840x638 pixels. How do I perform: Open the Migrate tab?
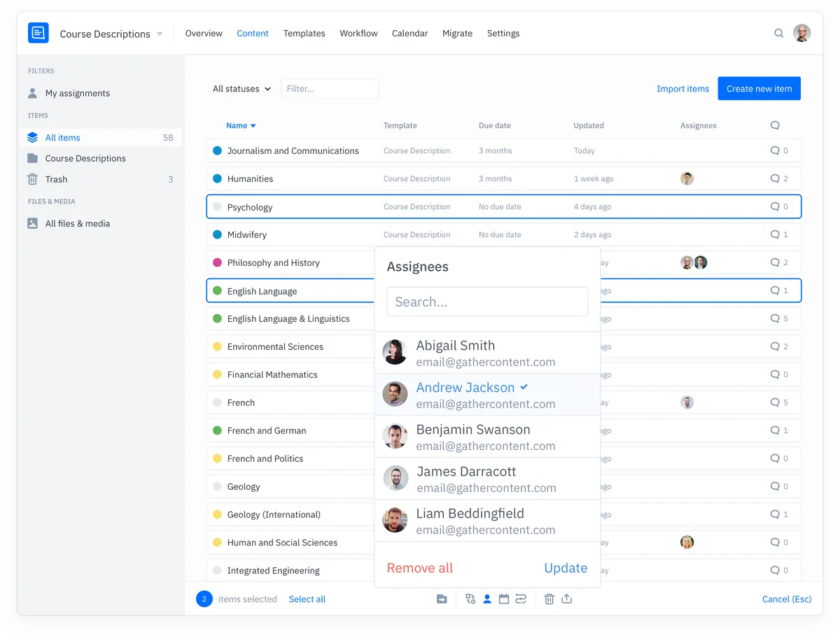[457, 33]
